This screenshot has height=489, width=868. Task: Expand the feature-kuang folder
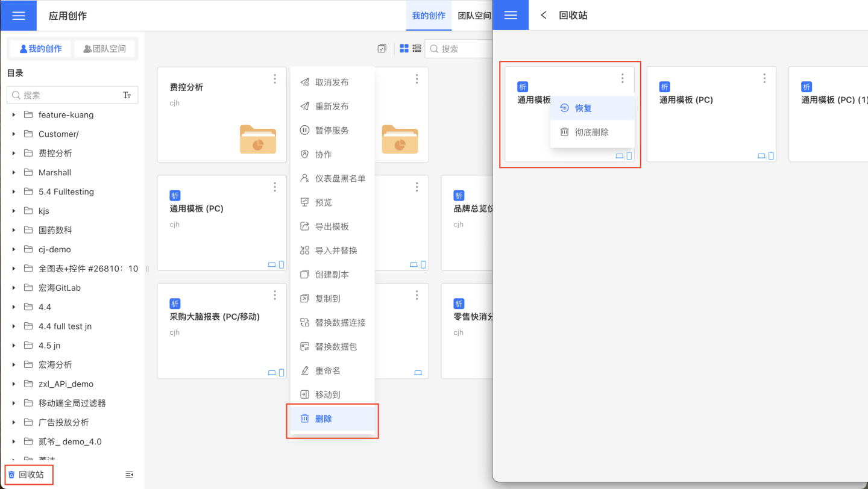[x=14, y=115]
